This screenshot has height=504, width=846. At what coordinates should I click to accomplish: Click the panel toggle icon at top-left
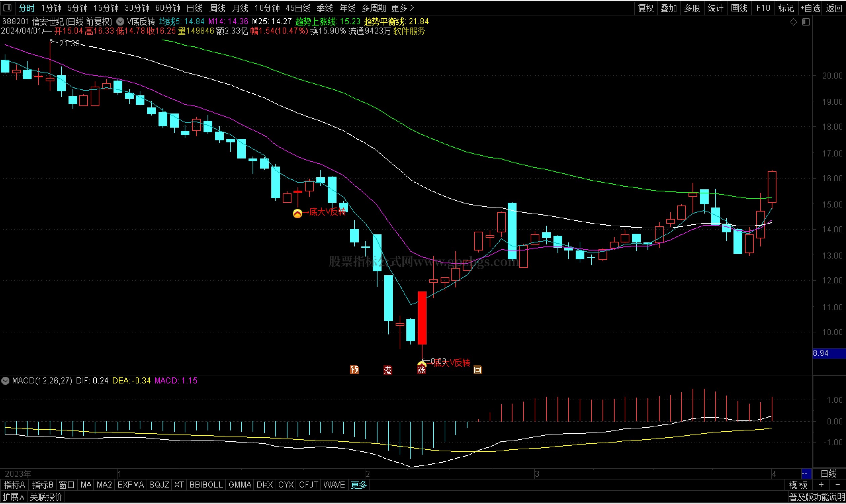[x=7, y=7]
